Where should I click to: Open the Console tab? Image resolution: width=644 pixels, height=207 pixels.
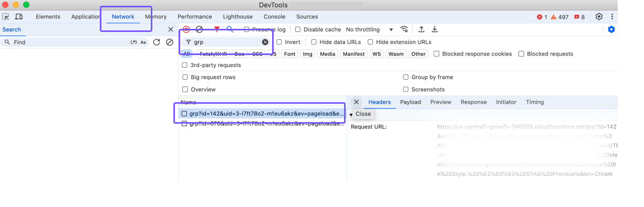(x=274, y=17)
